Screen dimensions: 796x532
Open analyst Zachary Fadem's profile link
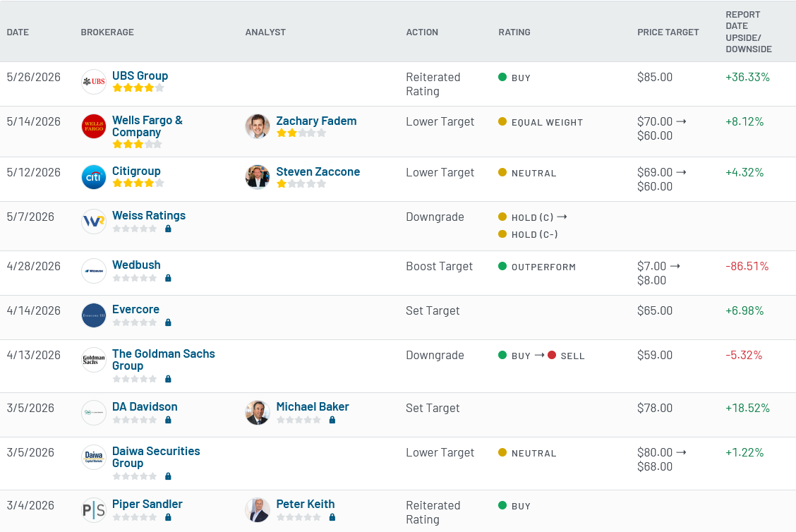coord(316,121)
